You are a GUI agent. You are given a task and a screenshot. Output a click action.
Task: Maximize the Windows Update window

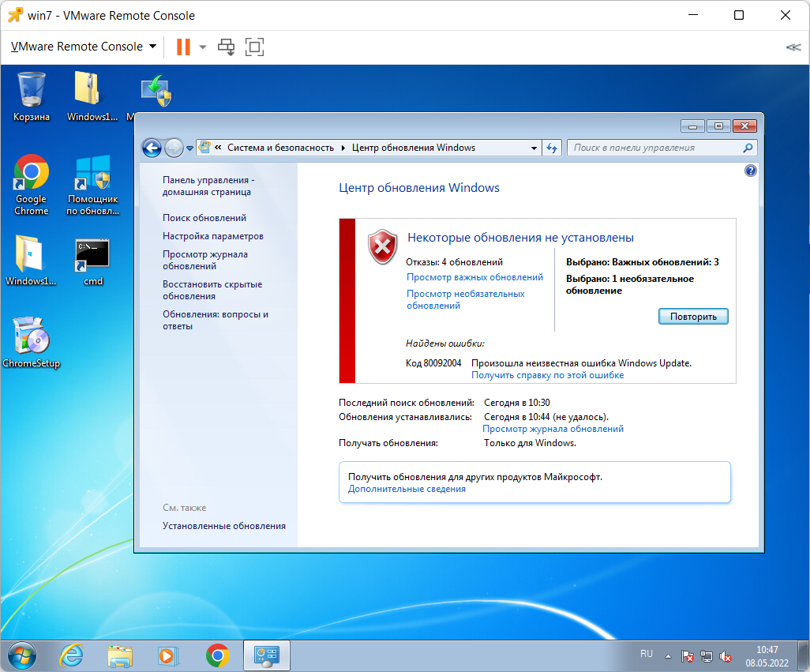[718, 126]
